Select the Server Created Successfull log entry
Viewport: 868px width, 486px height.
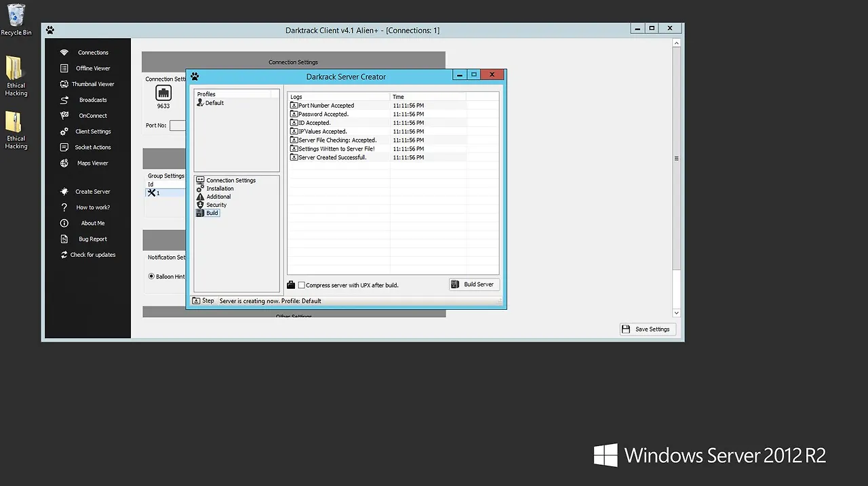pyautogui.click(x=332, y=157)
